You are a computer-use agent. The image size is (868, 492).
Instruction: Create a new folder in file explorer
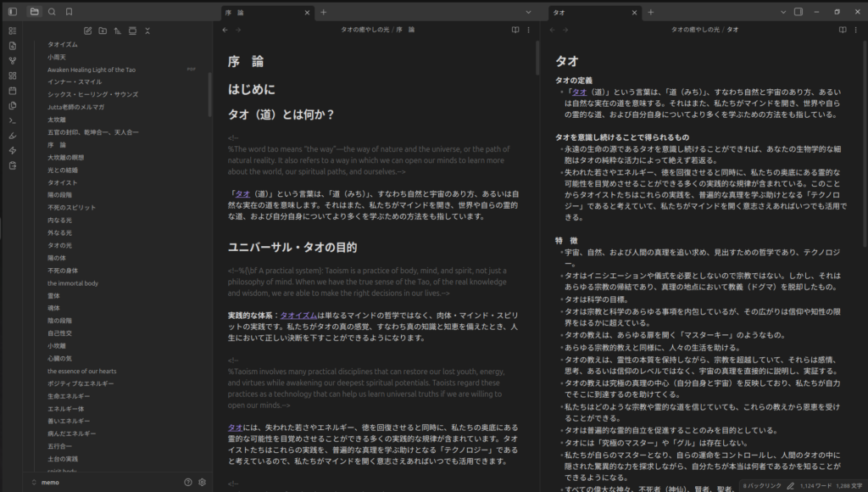[x=102, y=31]
